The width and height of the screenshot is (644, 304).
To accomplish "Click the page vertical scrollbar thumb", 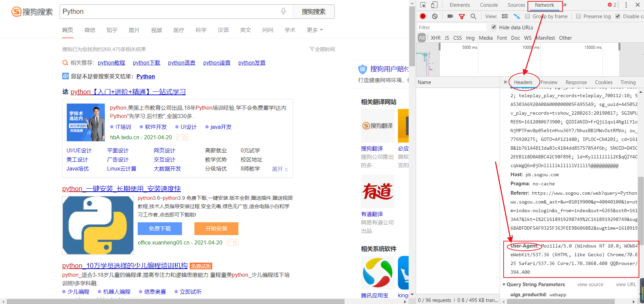I will tap(412, 36).
